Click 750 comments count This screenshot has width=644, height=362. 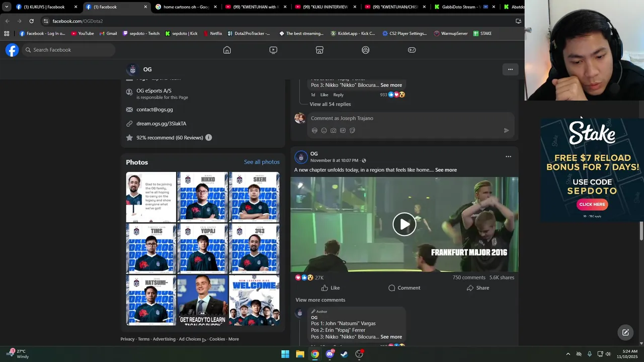[469, 278]
